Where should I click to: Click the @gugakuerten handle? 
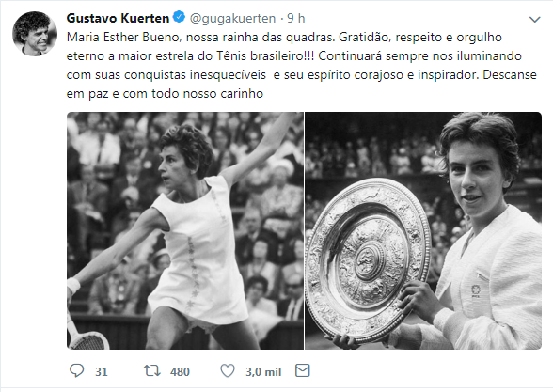(x=232, y=19)
